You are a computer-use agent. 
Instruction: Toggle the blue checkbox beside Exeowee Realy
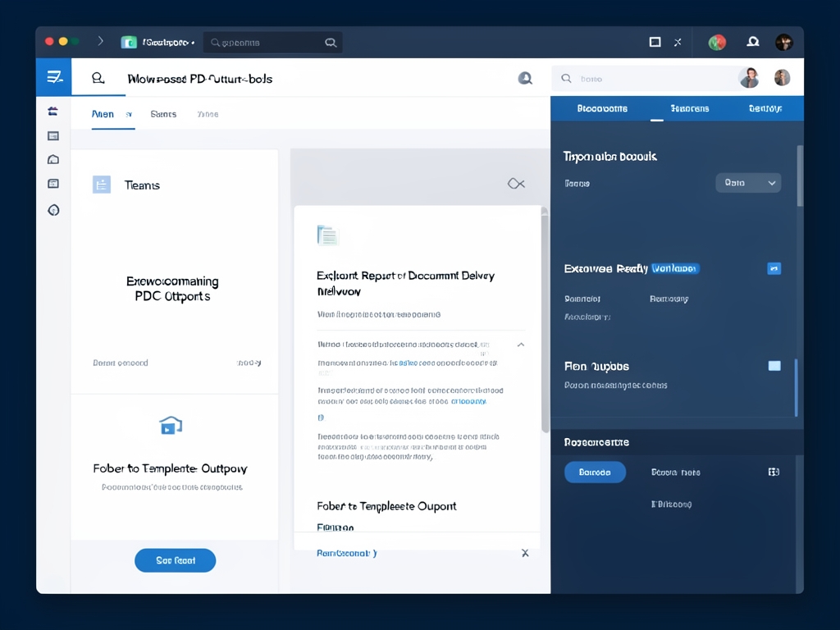click(774, 268)
